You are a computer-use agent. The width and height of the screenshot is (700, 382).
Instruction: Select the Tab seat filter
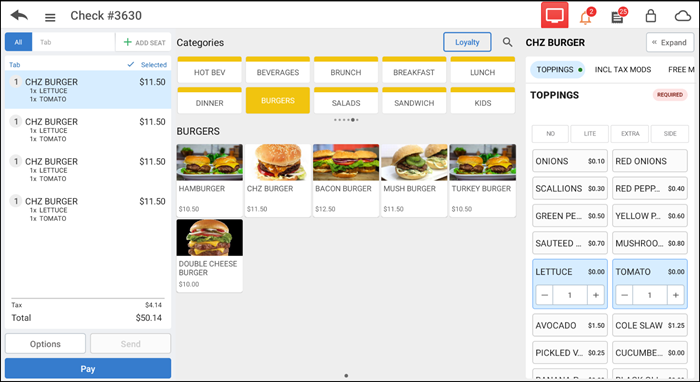point(73,42)
